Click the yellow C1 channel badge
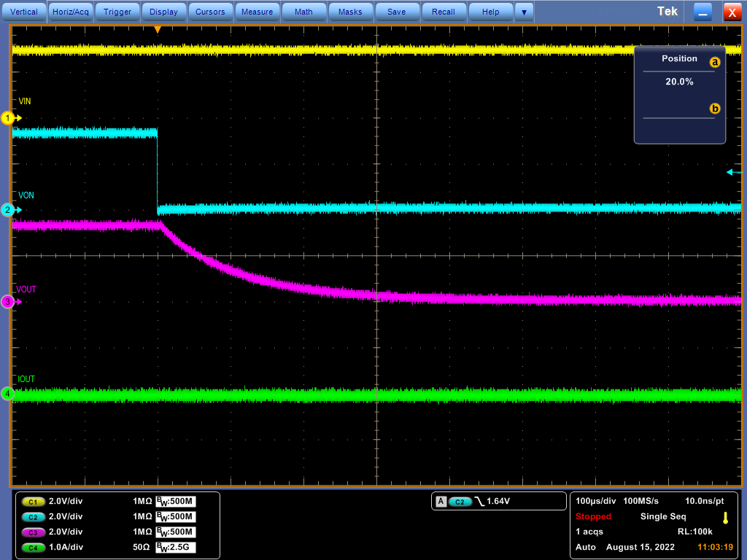This screenshot has height=560, width=747. coord(33,502)
